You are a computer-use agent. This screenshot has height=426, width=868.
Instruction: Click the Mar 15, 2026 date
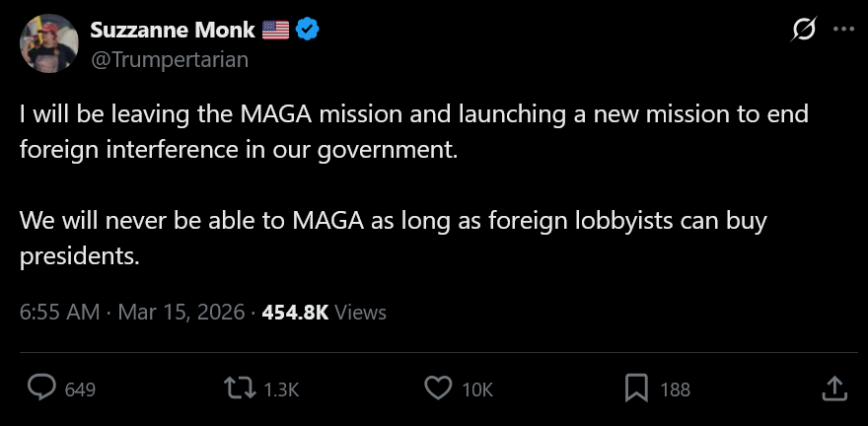[x=181, y=313]
